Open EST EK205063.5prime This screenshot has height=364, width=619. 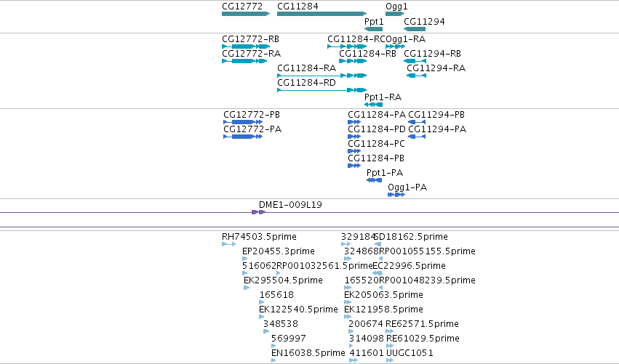point(383,296)
